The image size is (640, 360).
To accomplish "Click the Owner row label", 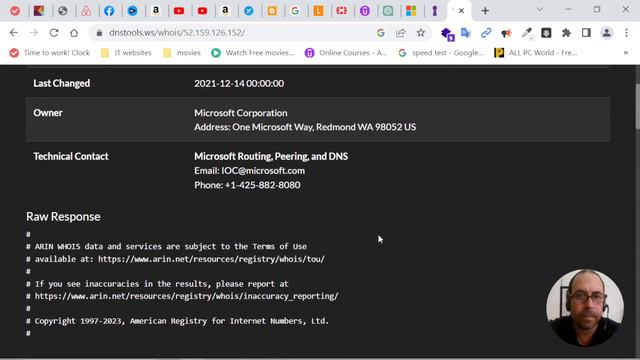I will click(x=48, y=113).
